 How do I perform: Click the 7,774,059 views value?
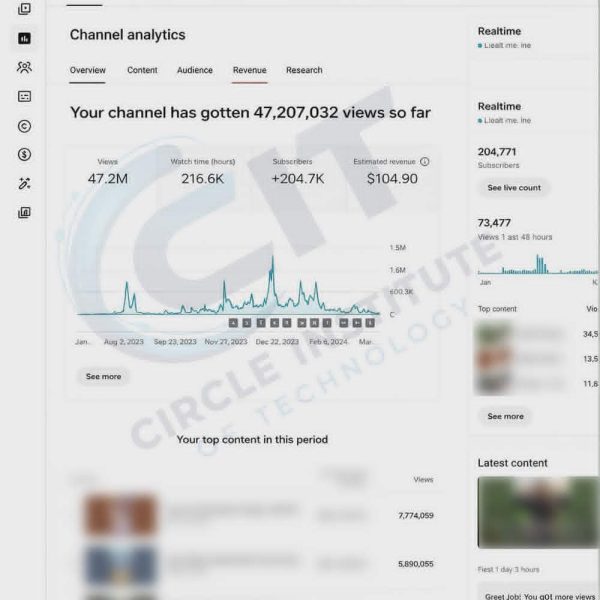coord(416,515)
